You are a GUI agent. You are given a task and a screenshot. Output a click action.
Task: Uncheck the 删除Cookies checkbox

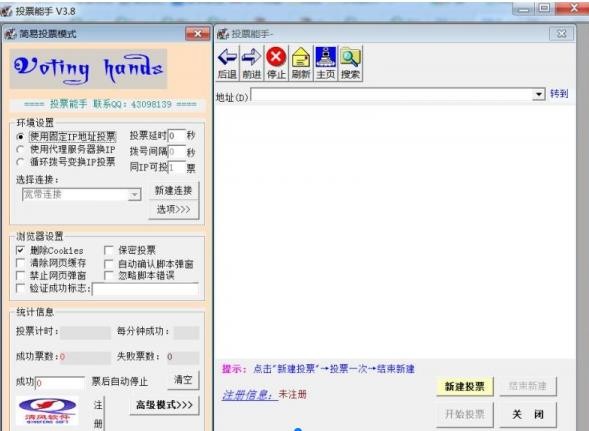pos(21,250)
